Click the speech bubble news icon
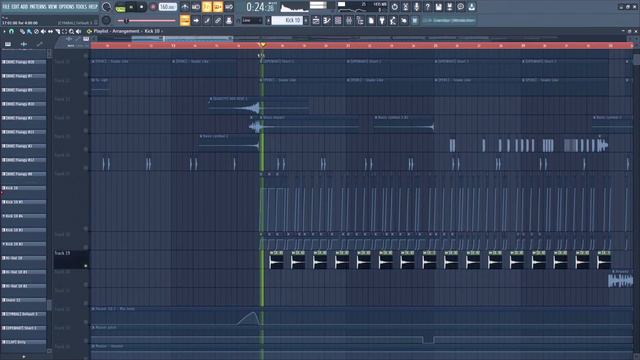This screenshot has height=360, width=640. (x=460, y=7)
